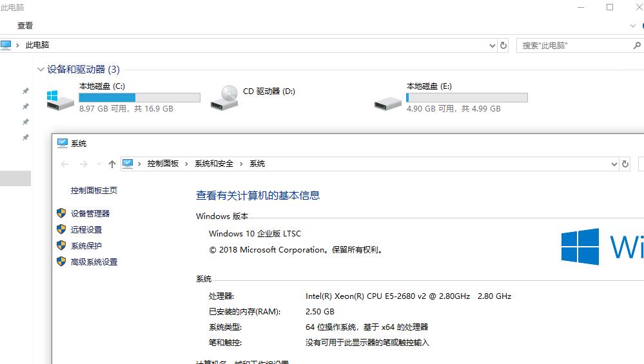Image resolution: width=644 pixels, height=364 pixels.
Task: Open recent locations dropdown in System window
Action: tap(99, 164)
